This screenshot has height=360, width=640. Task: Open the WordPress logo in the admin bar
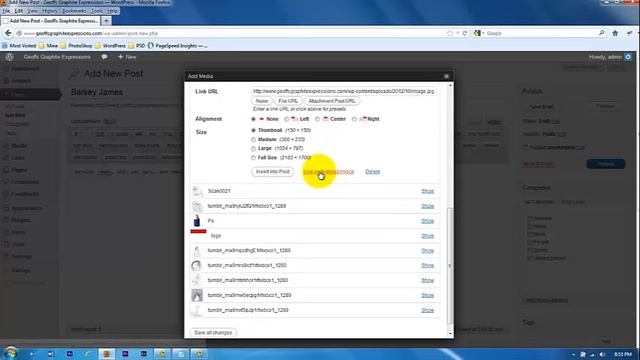[x=9, y=57]
